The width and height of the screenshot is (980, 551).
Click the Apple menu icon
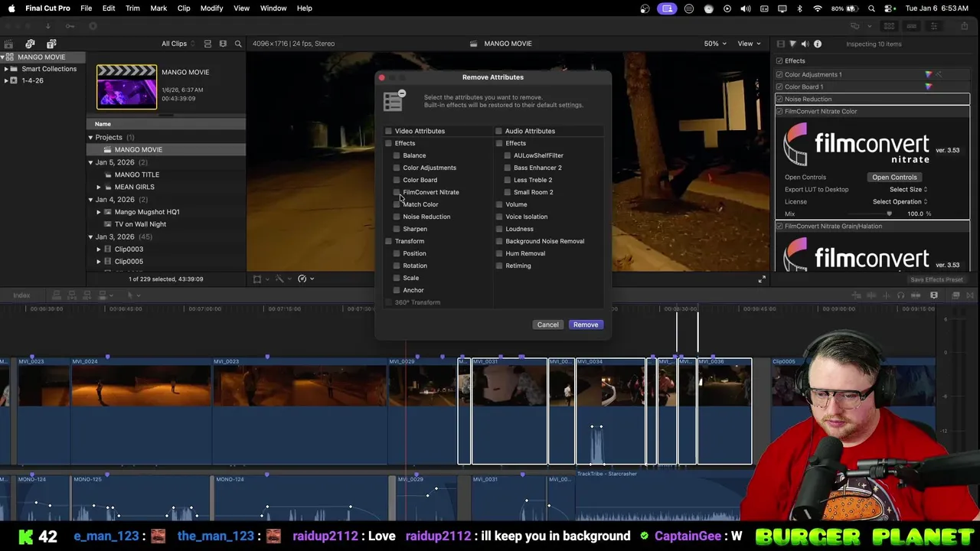[x=11, y=8]
